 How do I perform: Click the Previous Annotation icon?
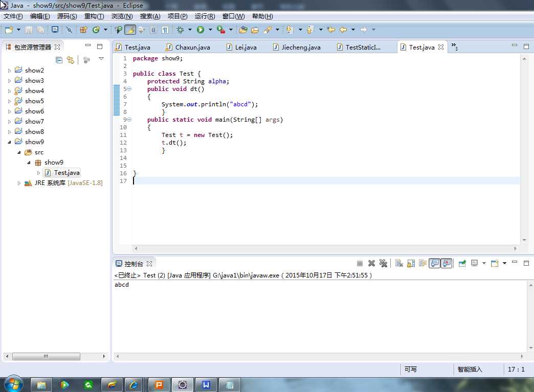pyautogui.click(x=309, y=30)
